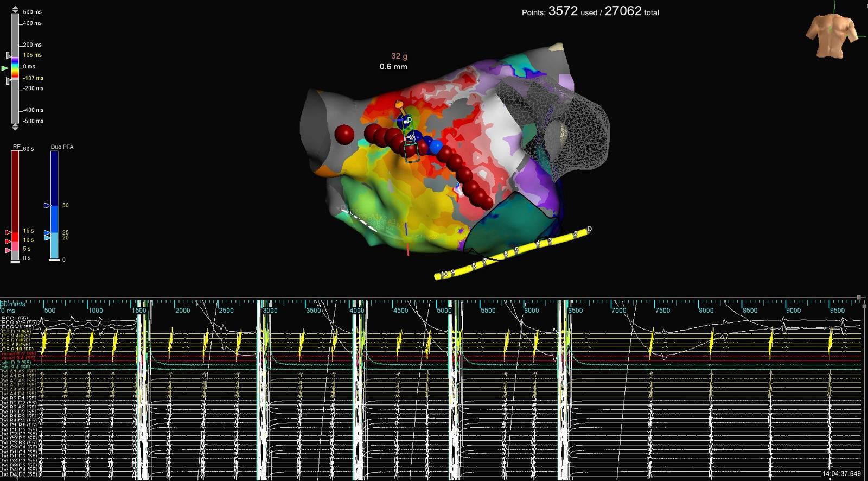This screenshot has width=868, height=481.
Task: Click the green center pointer on the color scale
Action: pos(5,68)
